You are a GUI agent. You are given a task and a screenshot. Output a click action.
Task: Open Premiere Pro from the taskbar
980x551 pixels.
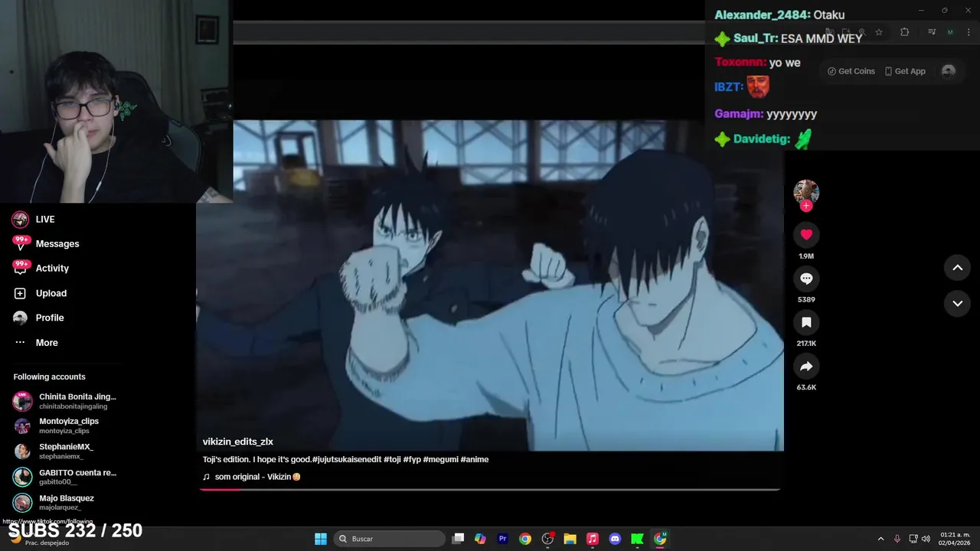pos(503,539)
